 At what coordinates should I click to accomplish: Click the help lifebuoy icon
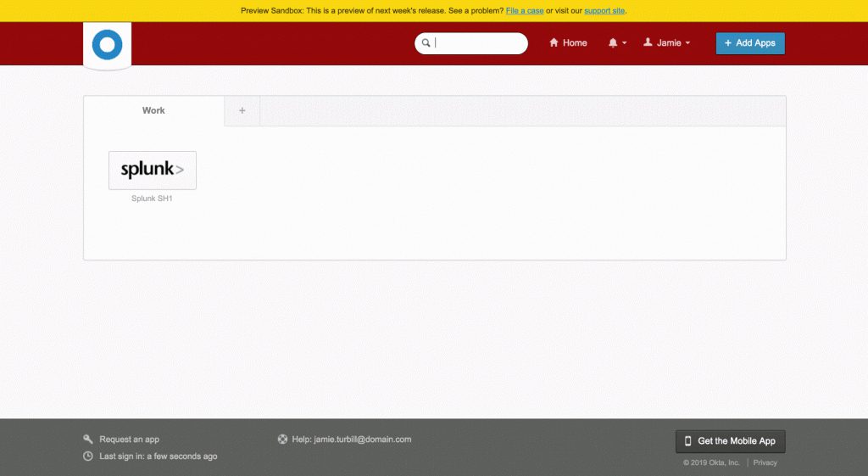tap(283, 440)
